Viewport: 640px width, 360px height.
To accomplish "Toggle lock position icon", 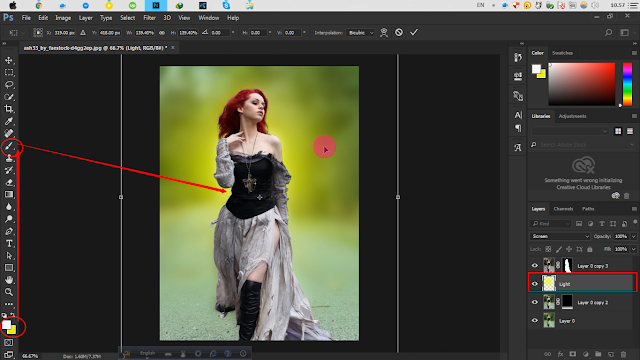I will tap(569, 249).
